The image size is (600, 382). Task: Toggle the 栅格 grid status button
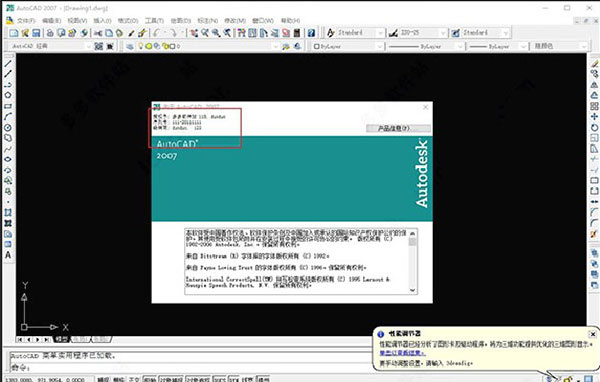(119, 379)
